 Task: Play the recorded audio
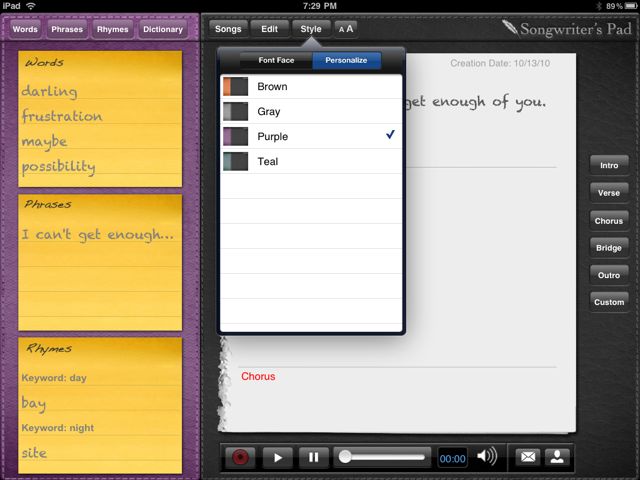[278, 457]
